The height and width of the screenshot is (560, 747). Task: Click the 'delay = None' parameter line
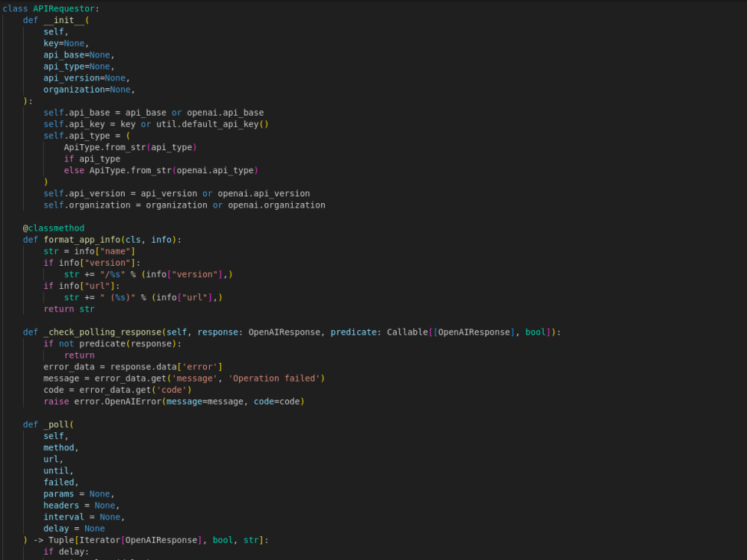(x=74, y=529)
